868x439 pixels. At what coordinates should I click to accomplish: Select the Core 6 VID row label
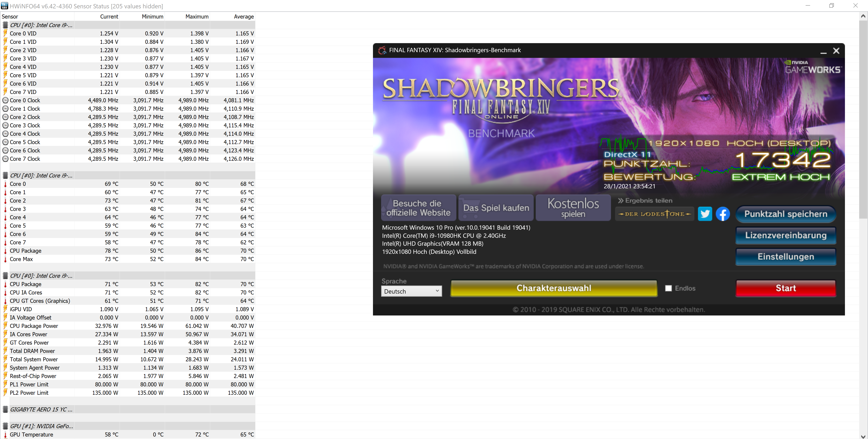23,84
